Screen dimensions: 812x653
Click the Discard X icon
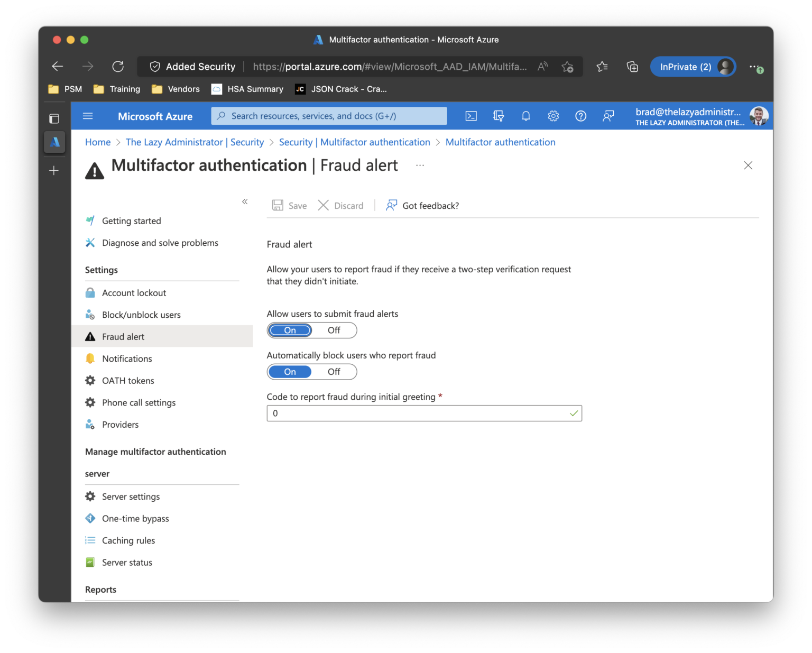click(x=323, y=205)
